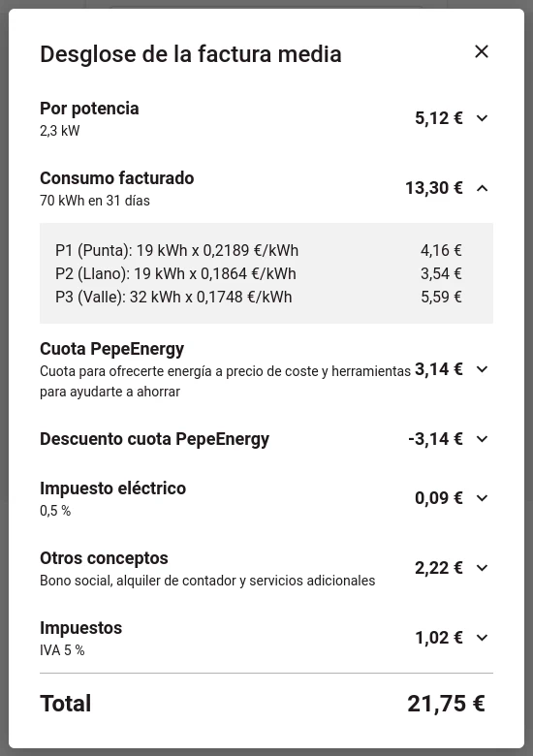Select the P3 (Valle) consumption line
Viewport: 533px width, 756px height.
pos(259,297)
